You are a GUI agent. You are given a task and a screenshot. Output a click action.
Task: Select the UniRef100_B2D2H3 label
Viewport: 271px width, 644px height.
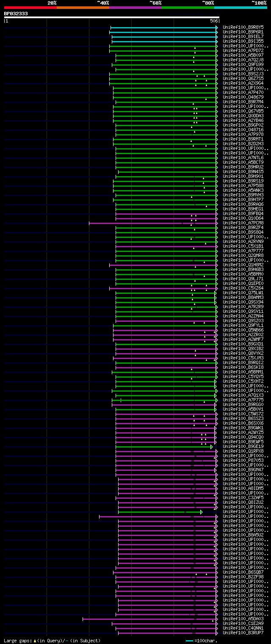click(x=243, y=144)
